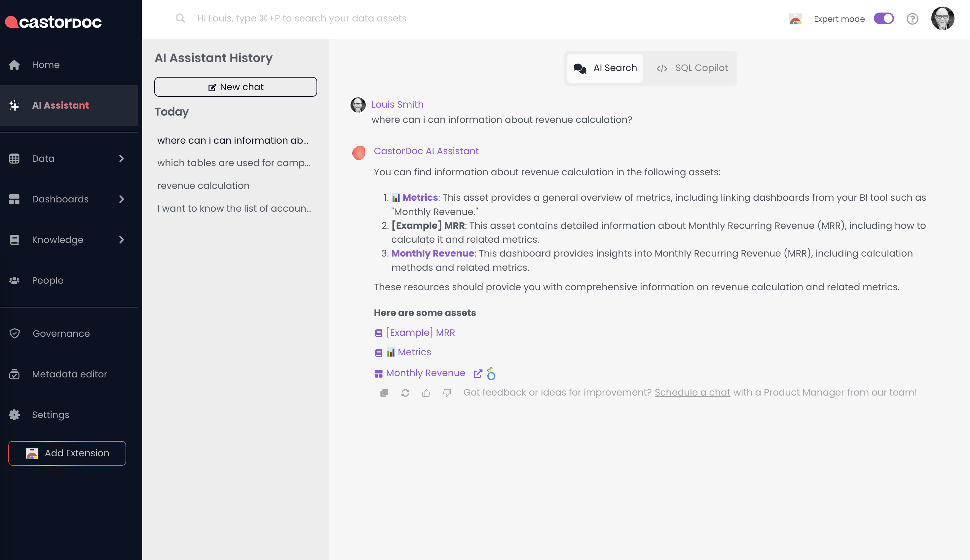The image size is (970, 560).
Task: Open Monthly Revenue external link icon
Action: point(477,373)
